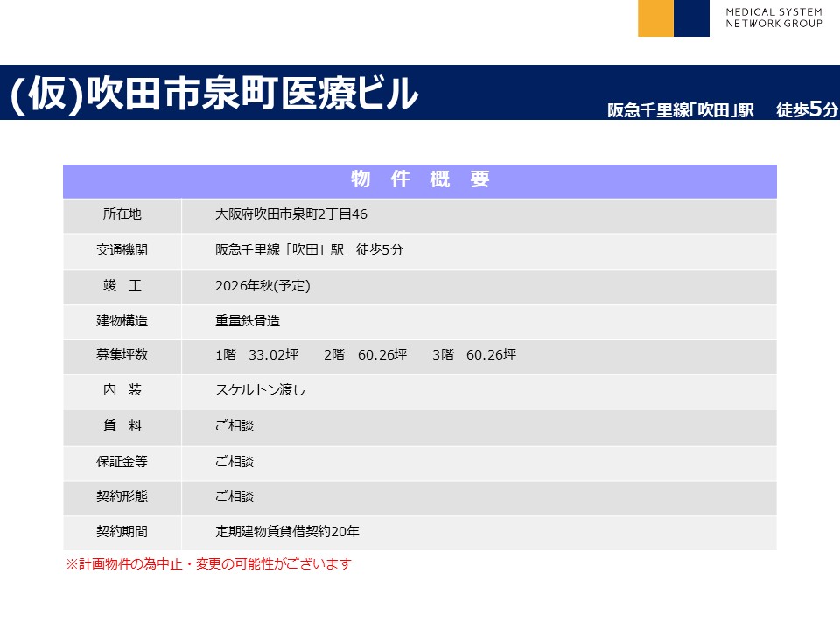Viewport: 840px width, 630px height.
Task: Click the 2階 60.26坪 value
Action: coord(366,354)
